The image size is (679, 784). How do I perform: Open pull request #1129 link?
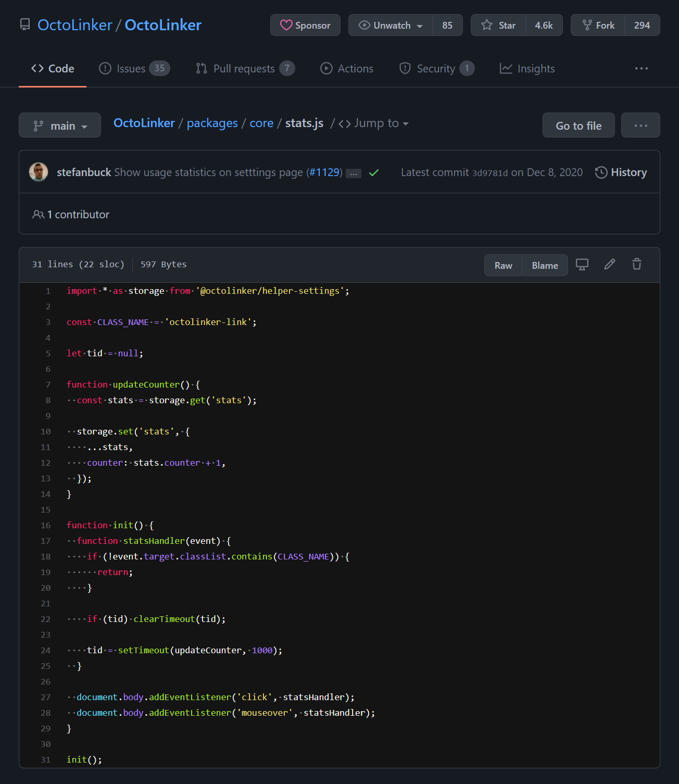pos(324,172)
